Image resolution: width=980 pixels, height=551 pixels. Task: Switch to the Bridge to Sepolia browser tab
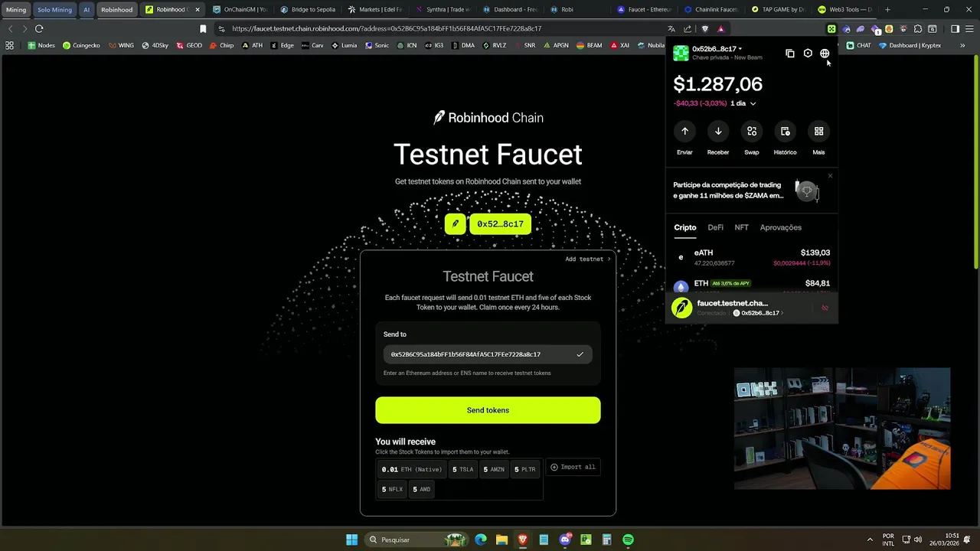(x=308, y=9)
